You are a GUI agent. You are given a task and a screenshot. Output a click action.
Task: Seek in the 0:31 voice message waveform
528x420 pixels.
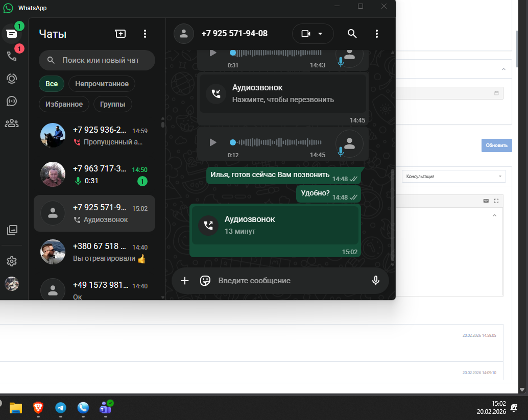[x=276, y=53]
